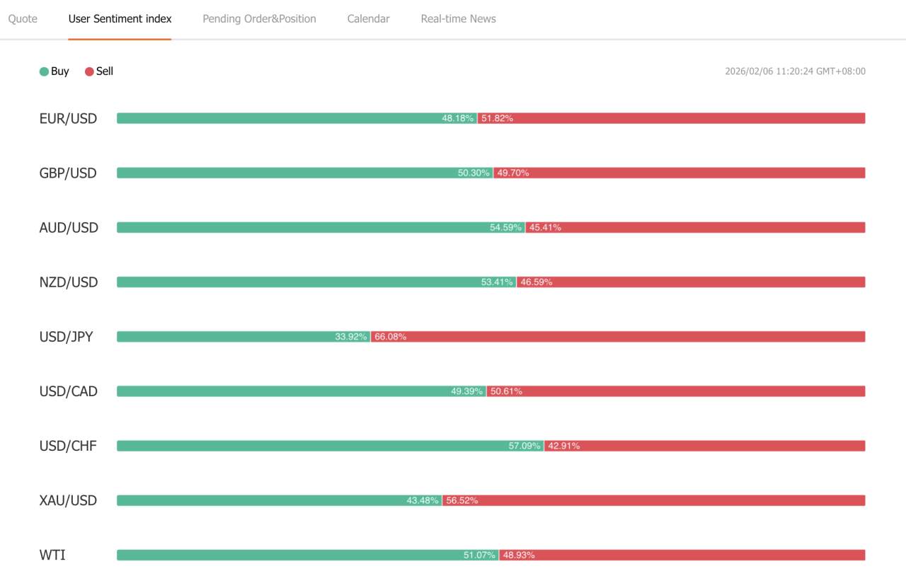Image resolution: width=906 pixels, height=588 pixels.
Task: Open the Real-time News tab
Action: pyautogui.click(x=458, y=18)
